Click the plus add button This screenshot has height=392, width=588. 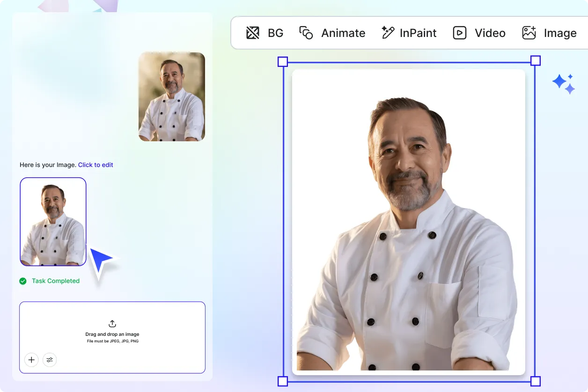coord(31,360)
